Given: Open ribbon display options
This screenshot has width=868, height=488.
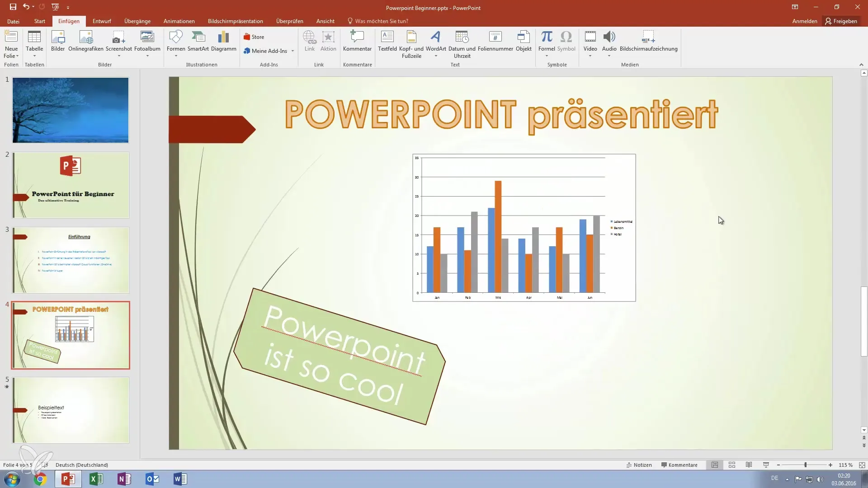Looking at the screenshot, I should click(795, 7).
